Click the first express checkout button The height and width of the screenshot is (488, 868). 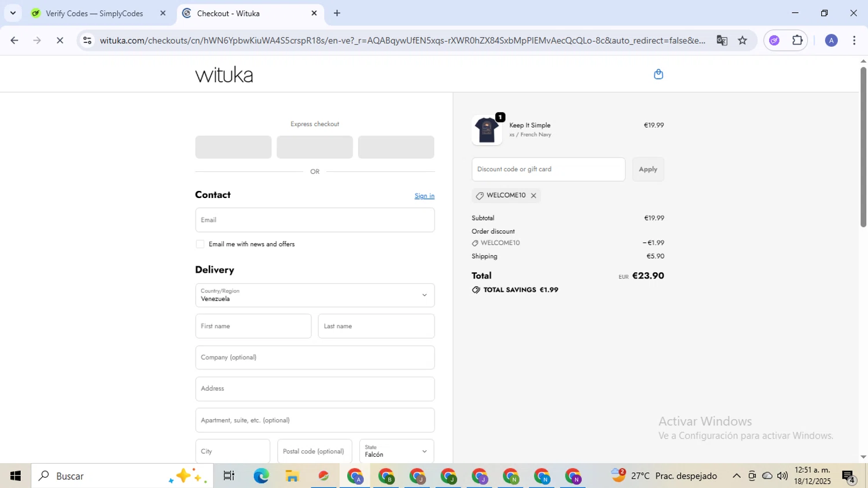tap(233, 147)
